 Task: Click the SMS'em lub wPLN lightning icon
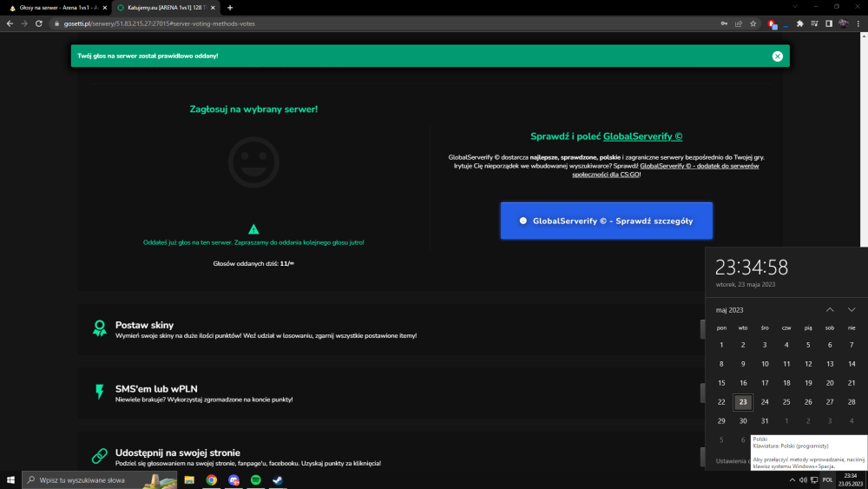pyautogui.click(x=100, y=392)
